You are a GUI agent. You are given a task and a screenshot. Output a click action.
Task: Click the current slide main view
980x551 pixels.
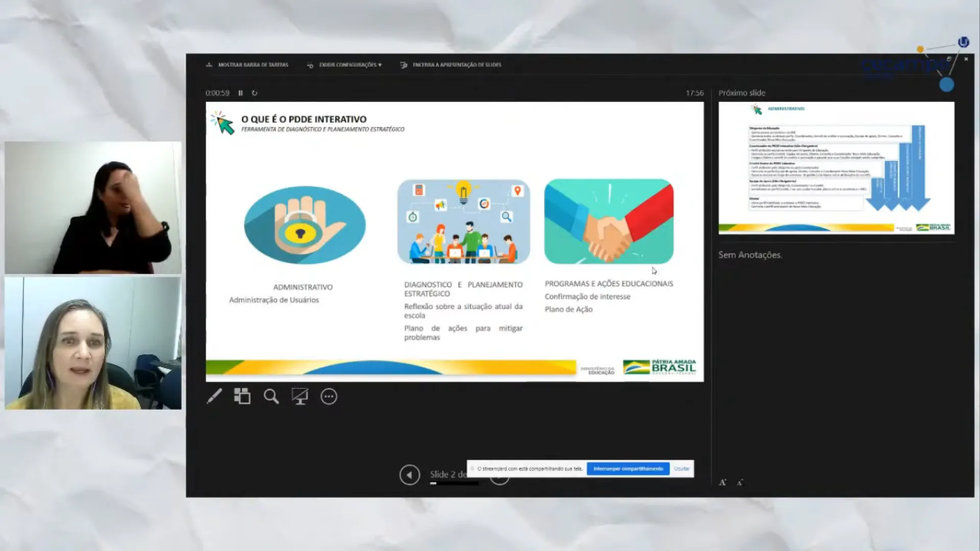454,241
